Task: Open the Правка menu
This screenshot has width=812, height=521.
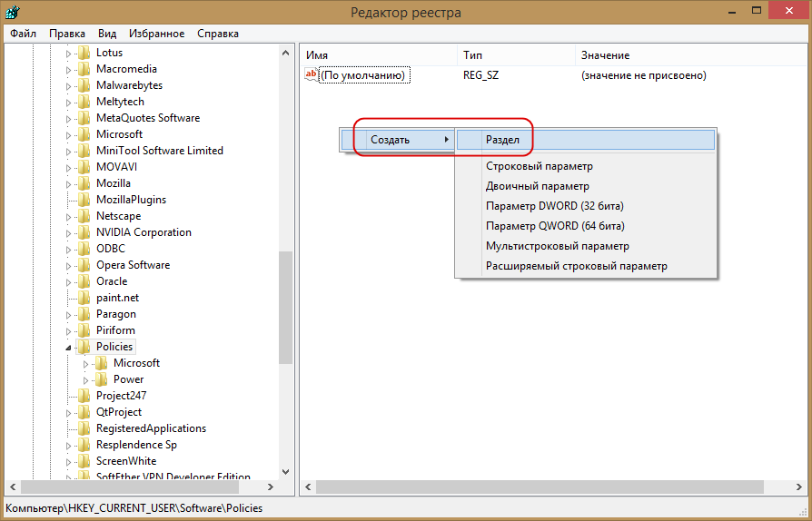Action: 67,34
